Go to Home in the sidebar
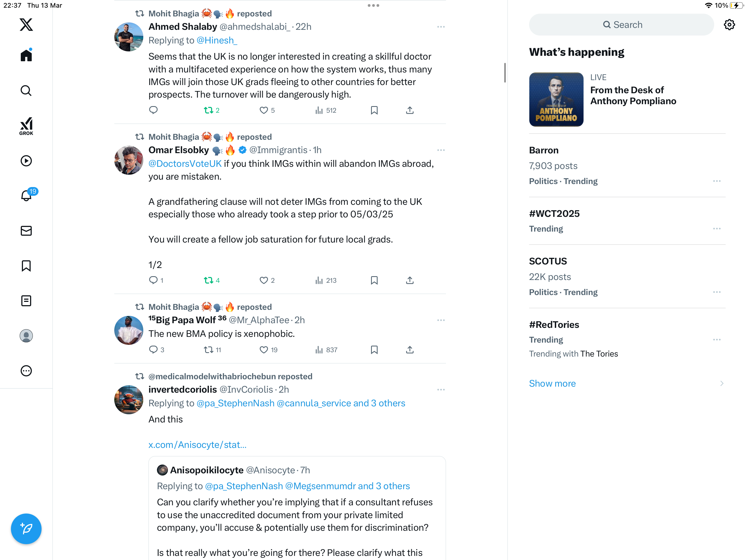Viewport: 747px width, 560px height. click(x=26, y=55)
